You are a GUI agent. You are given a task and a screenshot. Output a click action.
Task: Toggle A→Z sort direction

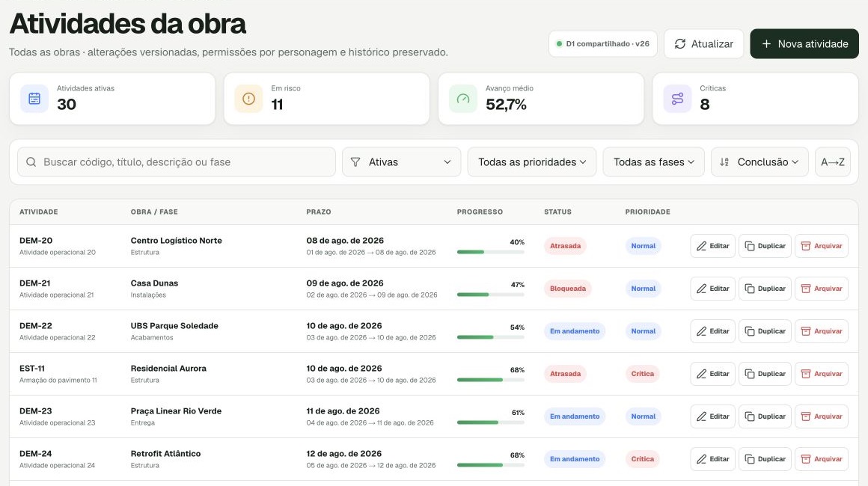(833, 162)
